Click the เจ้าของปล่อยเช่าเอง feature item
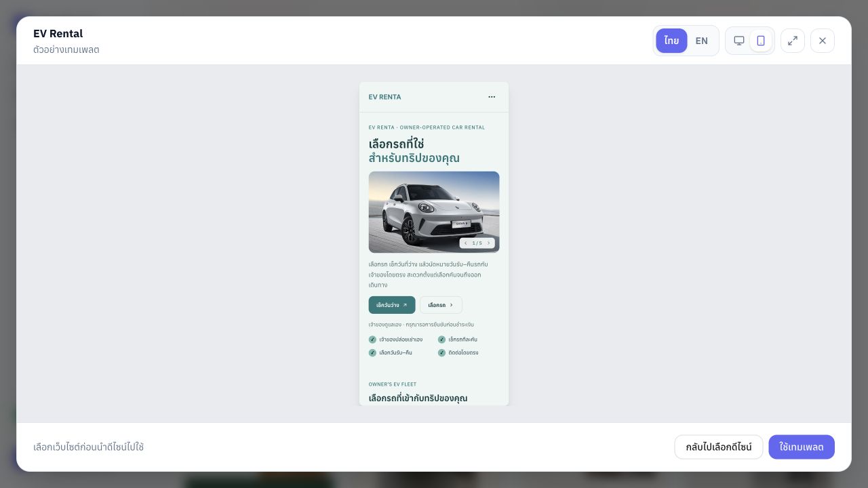 (396, 340)
